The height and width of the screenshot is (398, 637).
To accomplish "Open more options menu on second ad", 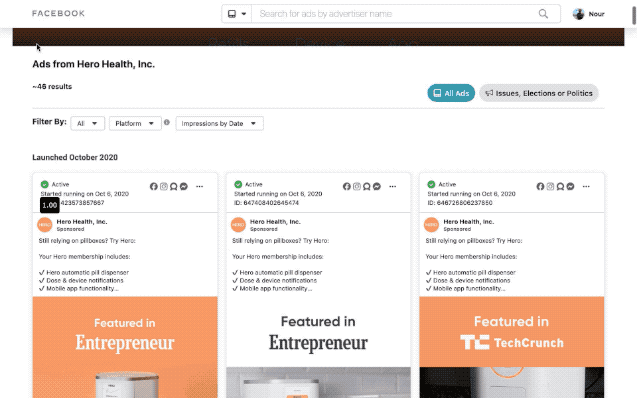I will (x=392, y=186).
